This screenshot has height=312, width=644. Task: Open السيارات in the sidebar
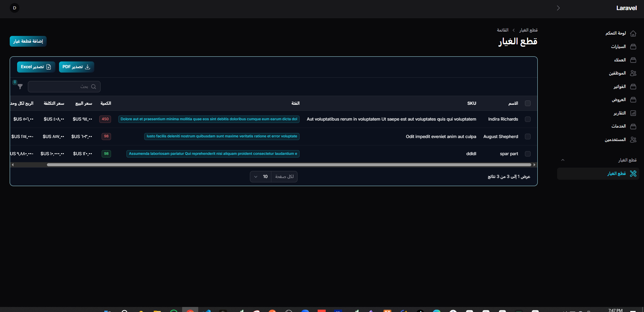coord(618,47)
